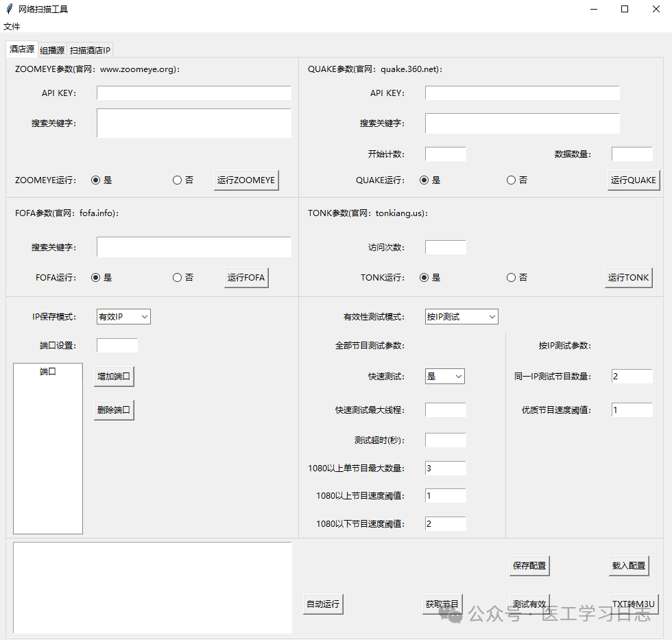
Task: Focus the QUAKE API KEY field
Action: pyautogui.click(x=523, y=93)
